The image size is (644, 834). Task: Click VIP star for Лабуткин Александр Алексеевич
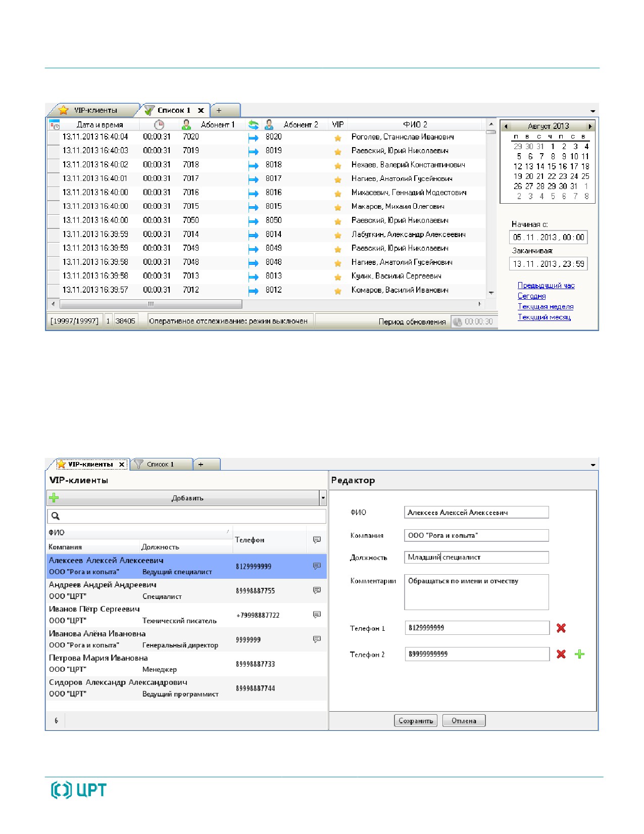[x=338, y=235]
